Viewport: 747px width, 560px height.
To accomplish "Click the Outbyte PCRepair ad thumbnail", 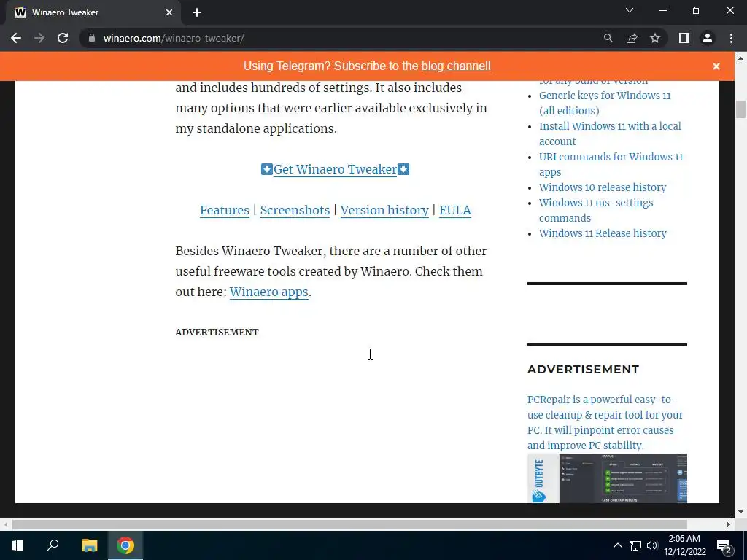I will click(607, 478).
